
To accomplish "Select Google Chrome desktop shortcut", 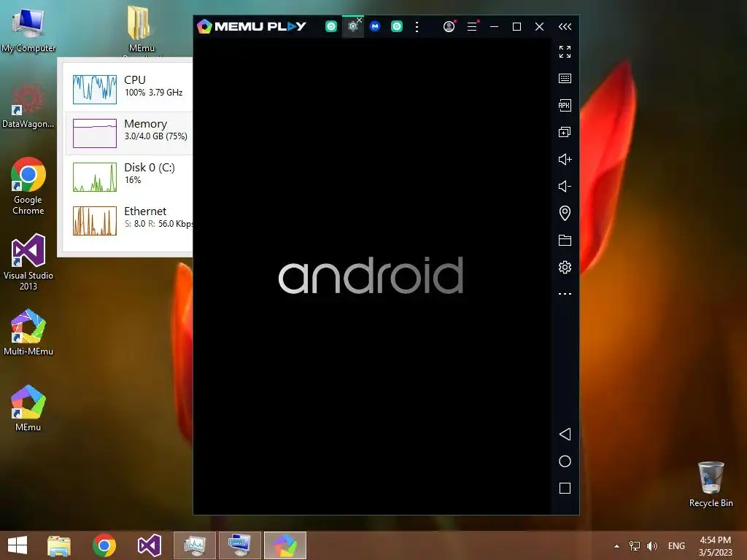I will pyautogui.click(x=28, y=186).
